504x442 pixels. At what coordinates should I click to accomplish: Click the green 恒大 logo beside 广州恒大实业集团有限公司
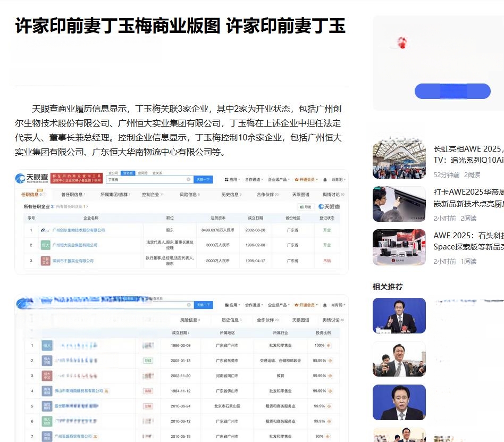(x=45, y=245)
